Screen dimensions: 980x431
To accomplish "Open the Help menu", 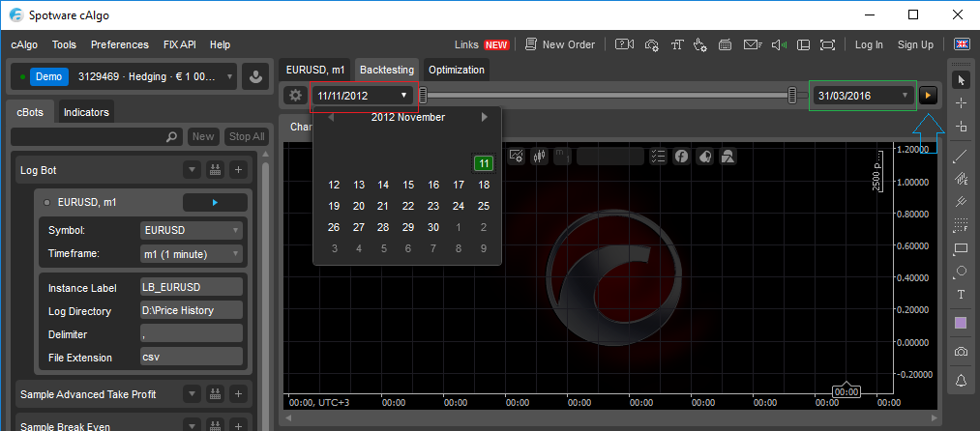I will [x=220, y=44].
